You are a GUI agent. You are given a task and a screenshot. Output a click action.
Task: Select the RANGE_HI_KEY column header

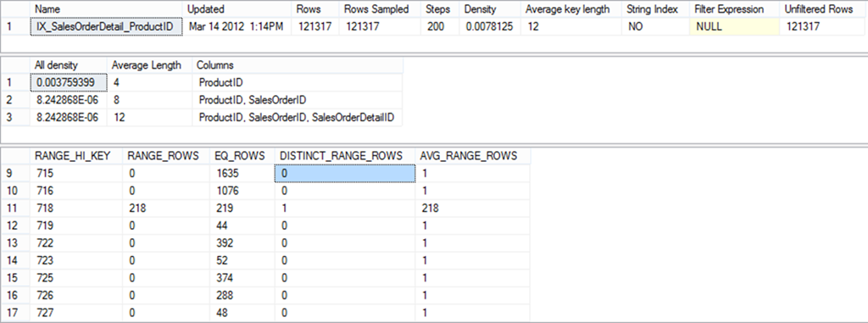76,156
